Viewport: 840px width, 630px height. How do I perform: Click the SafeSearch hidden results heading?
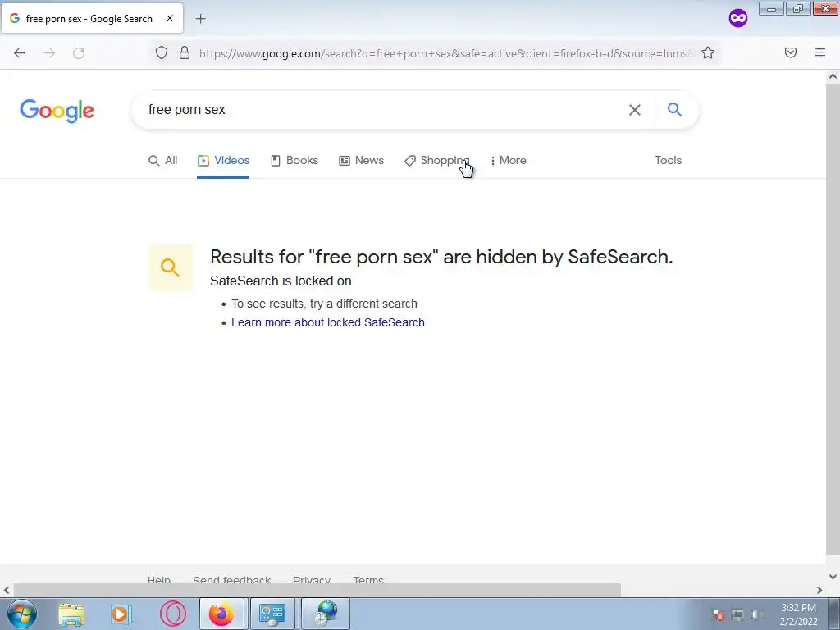[441, 257]
